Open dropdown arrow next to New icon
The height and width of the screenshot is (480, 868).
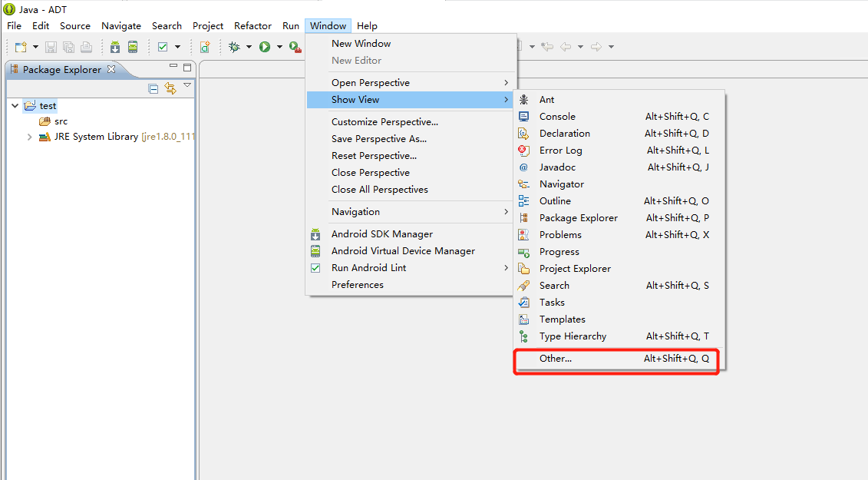coord(35,47)
